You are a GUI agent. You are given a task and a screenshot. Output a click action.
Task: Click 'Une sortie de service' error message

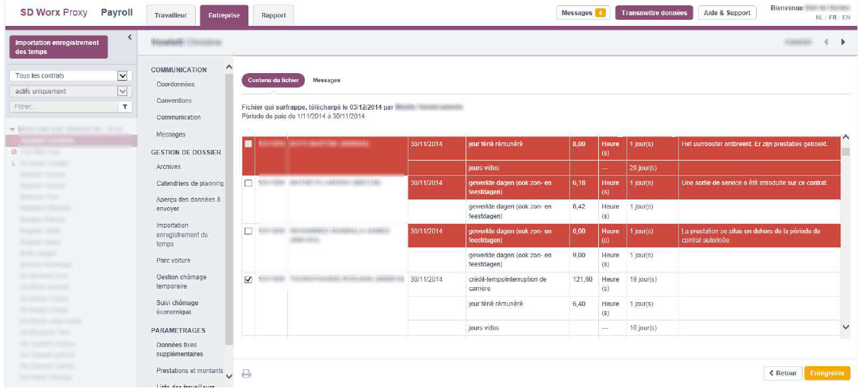755,183
